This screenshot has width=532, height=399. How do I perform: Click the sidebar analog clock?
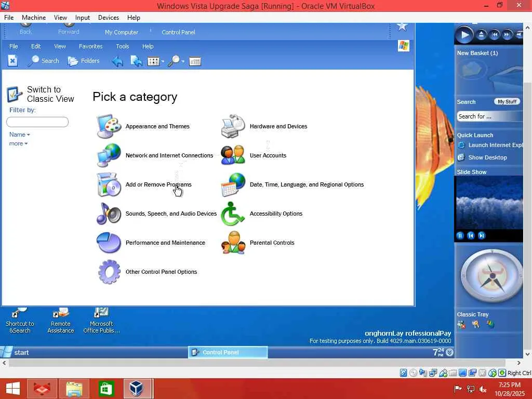(x=491, y=276)
